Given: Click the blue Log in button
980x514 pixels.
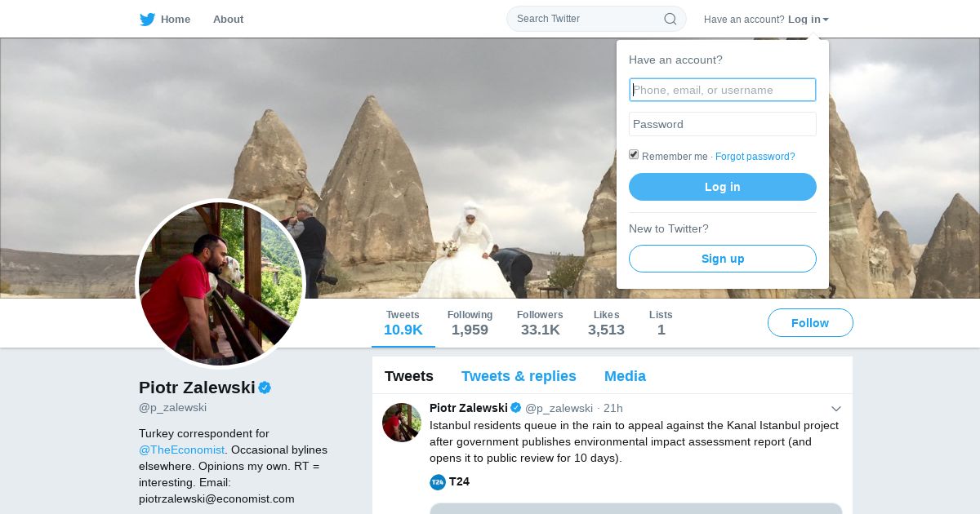Looking at the screenshot, I should pos(723,187).
